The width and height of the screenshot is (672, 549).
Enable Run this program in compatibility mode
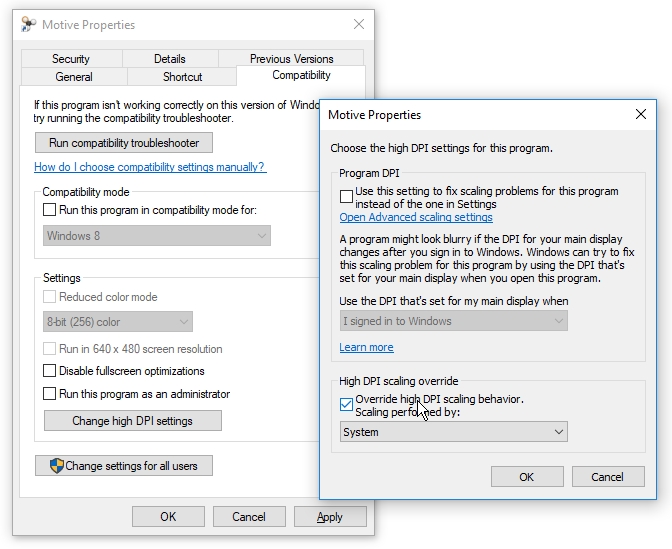click(50, 210)
